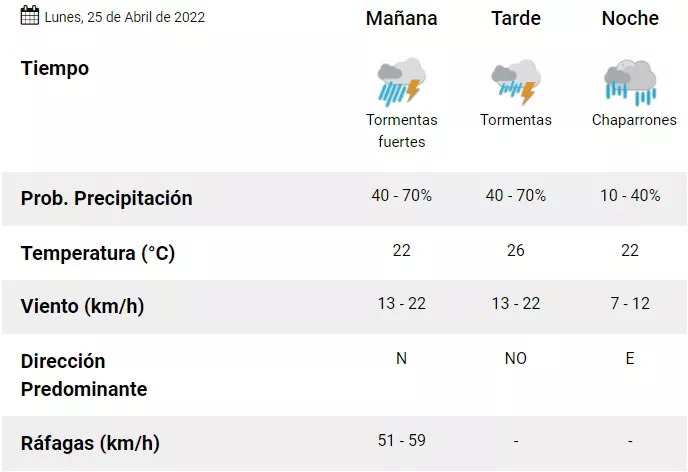
Task: Click the Tiempo row label
Action: 55,68
